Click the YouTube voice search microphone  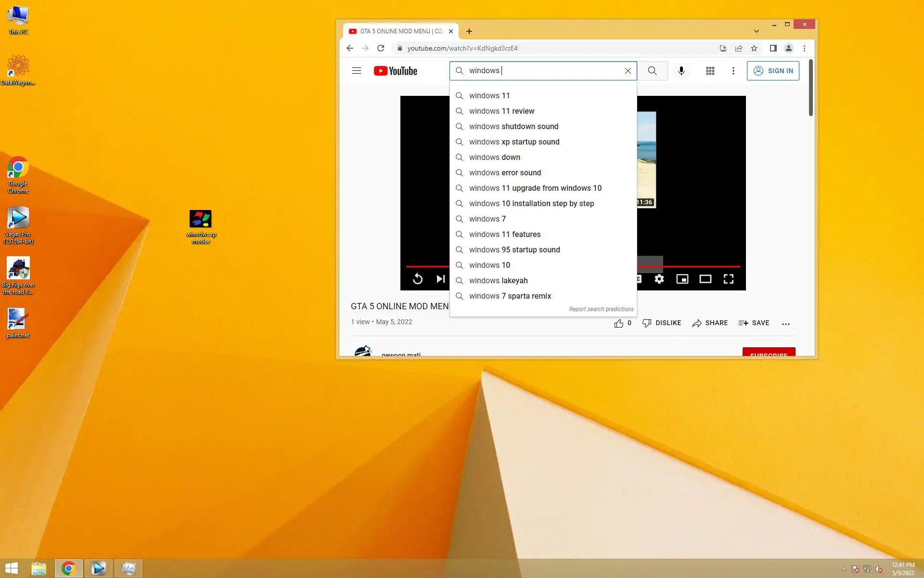pyautogui.click(x=681, y=71)
